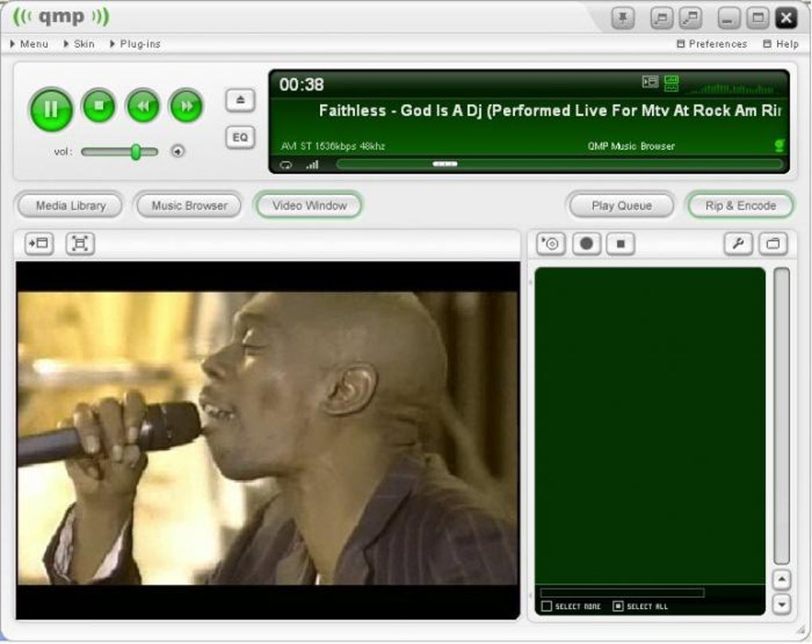812x644 pixels.
Task: Expand the Skin menu
Action: [x=79, y=44]
